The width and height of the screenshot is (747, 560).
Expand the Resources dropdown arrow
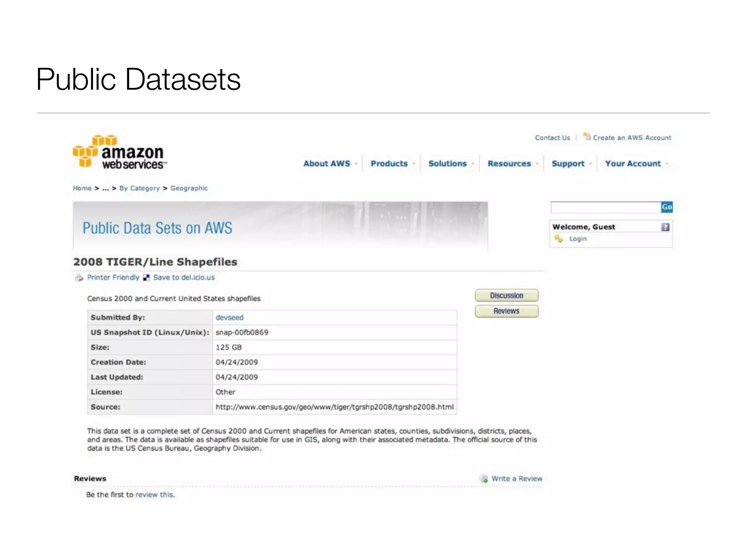[x=537, y=164]
